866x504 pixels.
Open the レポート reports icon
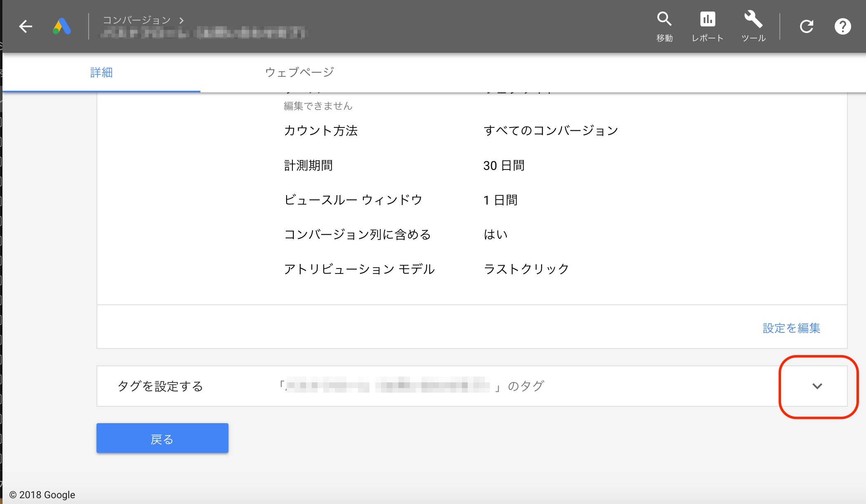[x=708, y=19]
